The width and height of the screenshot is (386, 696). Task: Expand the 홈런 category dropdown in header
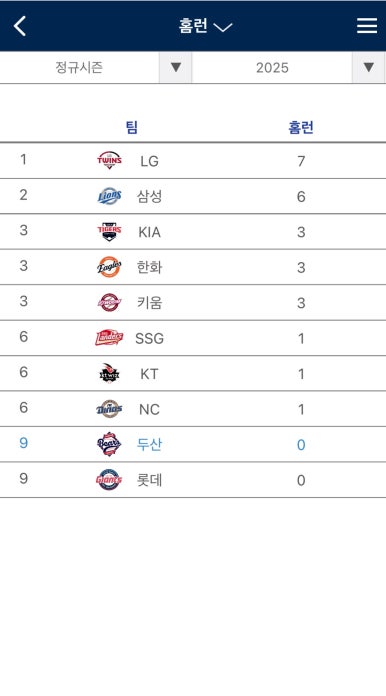point(205,26)
